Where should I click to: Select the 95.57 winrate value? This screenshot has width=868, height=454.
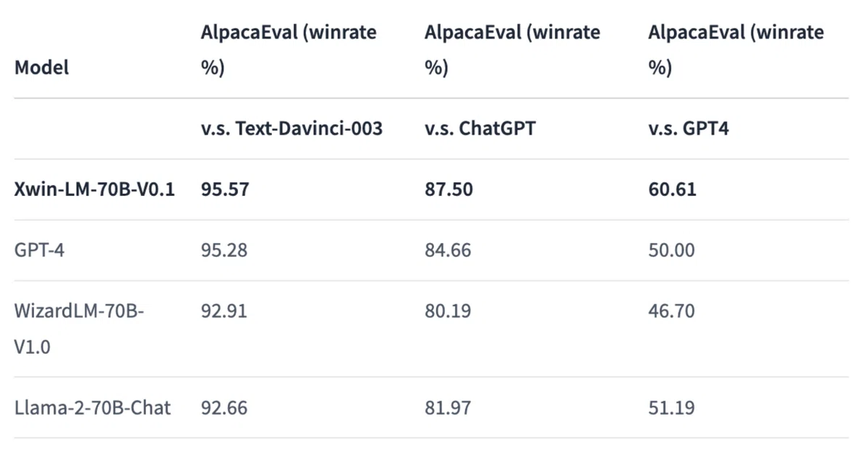[x=224, y=189]
